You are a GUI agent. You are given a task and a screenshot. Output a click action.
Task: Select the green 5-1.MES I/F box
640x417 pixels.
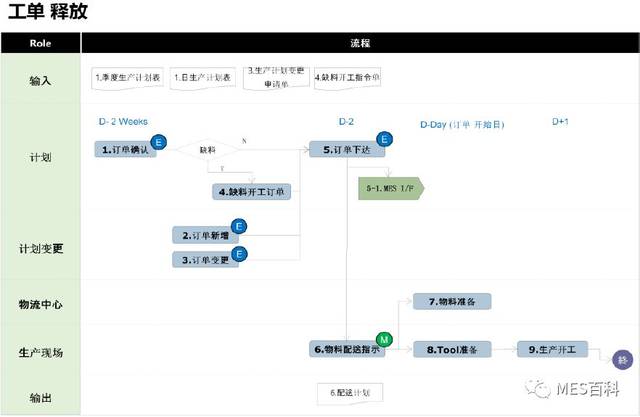click(x=391, y=188)
